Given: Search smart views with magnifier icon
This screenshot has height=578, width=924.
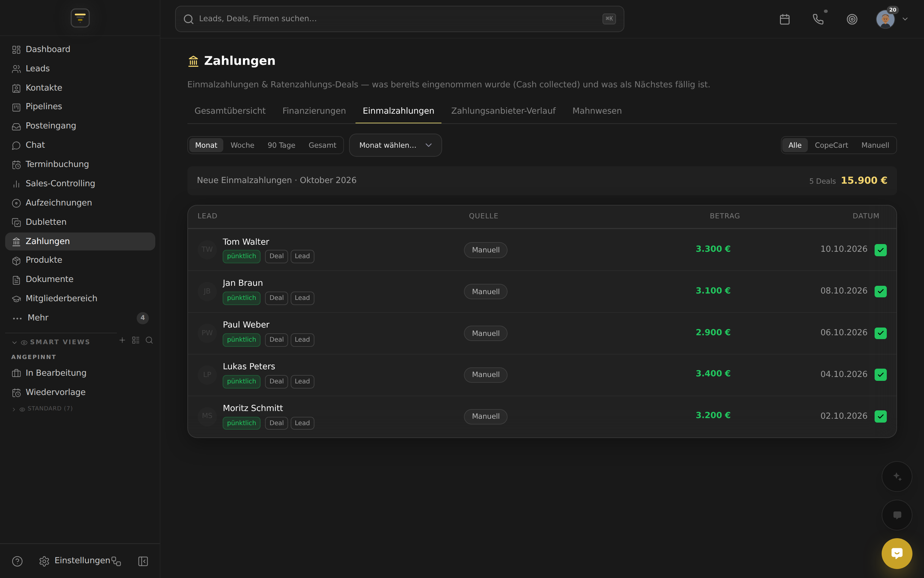Looking at the screenshot, I should tap(149, 340).
